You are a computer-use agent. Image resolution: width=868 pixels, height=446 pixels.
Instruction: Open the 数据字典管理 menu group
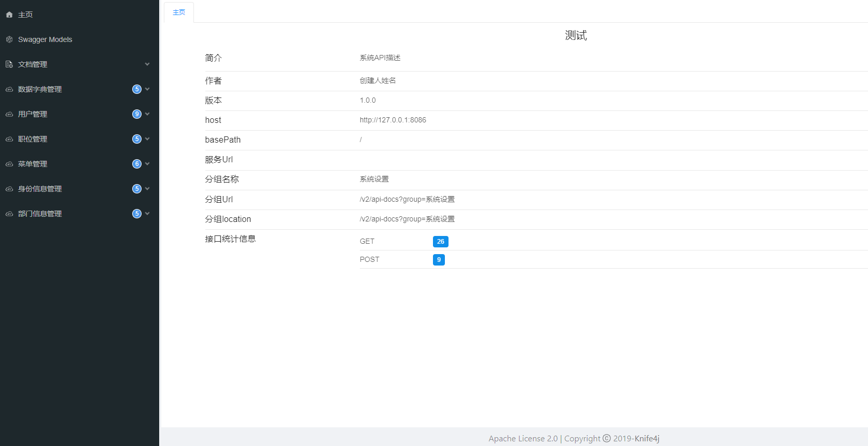tap(79, 89)
